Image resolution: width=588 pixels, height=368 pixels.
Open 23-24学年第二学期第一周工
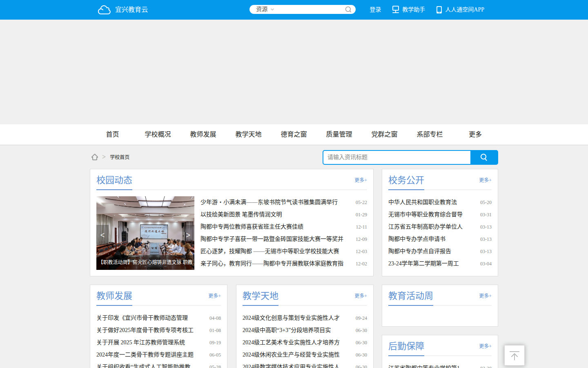[x=423, y=264]
